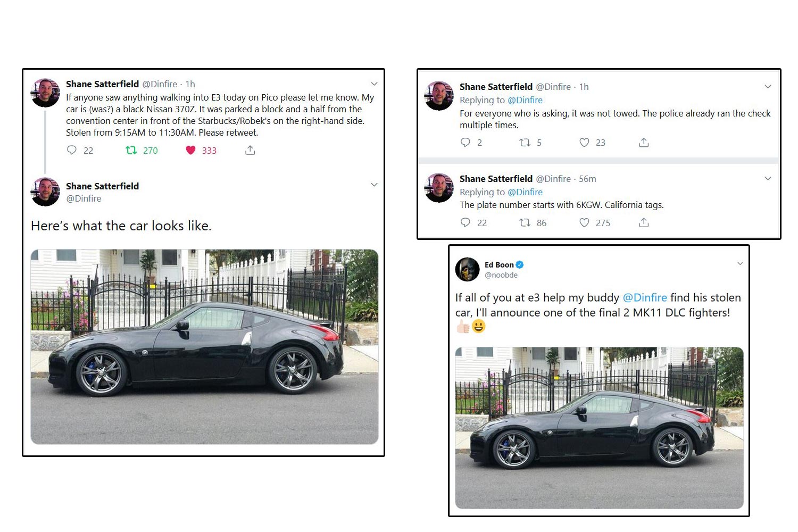Reply to the stolen Nissan 370Z tweet
Viewport: 798px width, 532px height.
pyautogui.click(x=72, y=151)
